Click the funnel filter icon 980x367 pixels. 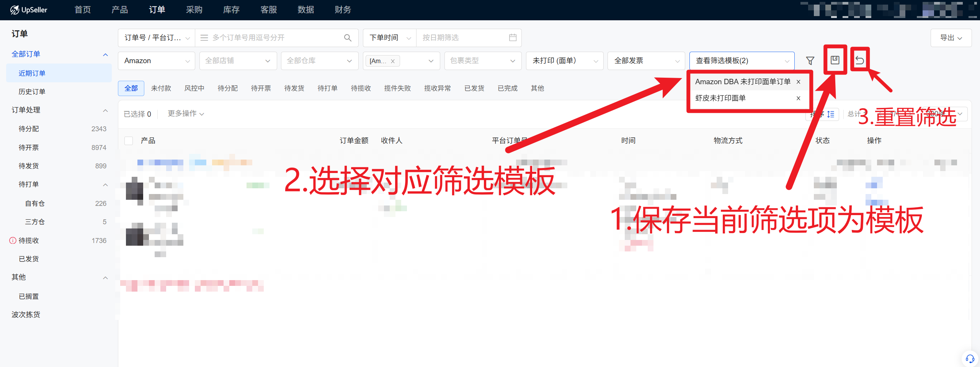[810, 60]
